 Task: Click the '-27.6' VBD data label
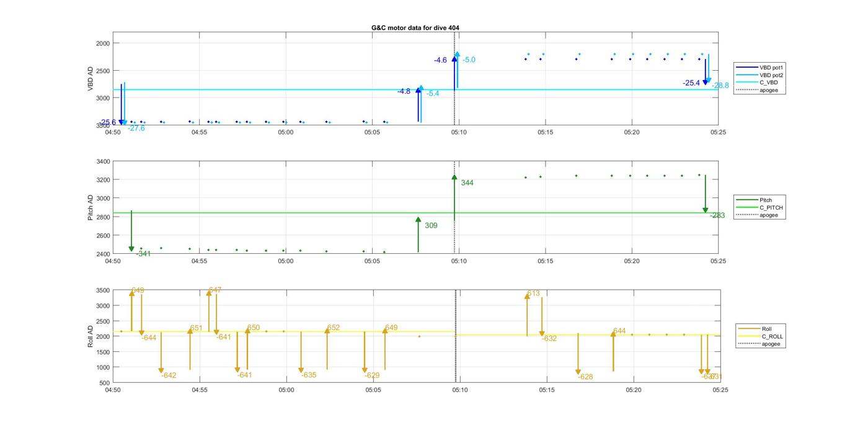[136, 128]
